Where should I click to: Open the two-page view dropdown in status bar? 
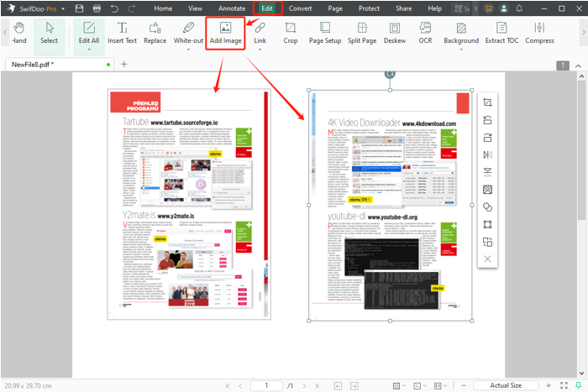click(x=440, y=385)
